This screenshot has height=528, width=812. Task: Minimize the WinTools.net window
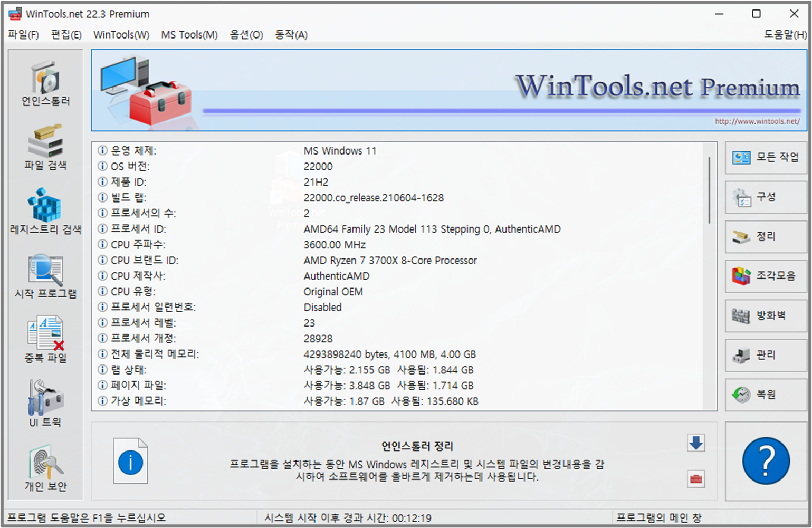pyautogui.click(x=719, y=14)
